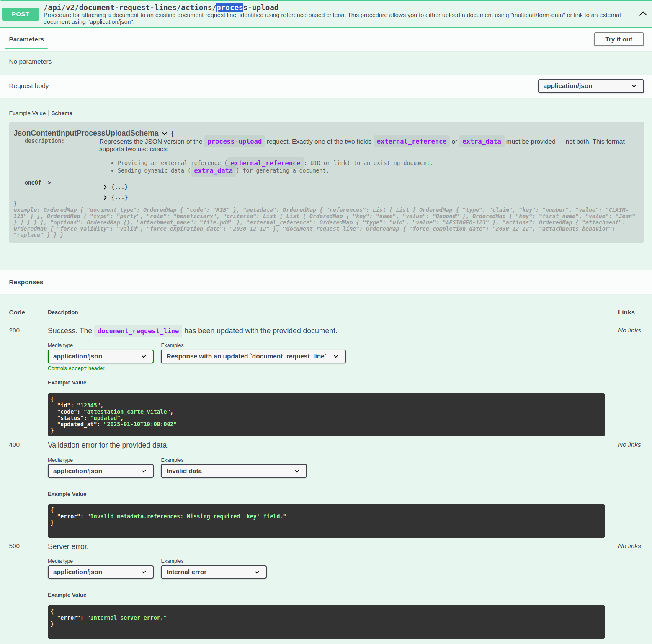Collapse the JsonContentInputProcessUploadSchema model chevron

(x=165, y=134)
